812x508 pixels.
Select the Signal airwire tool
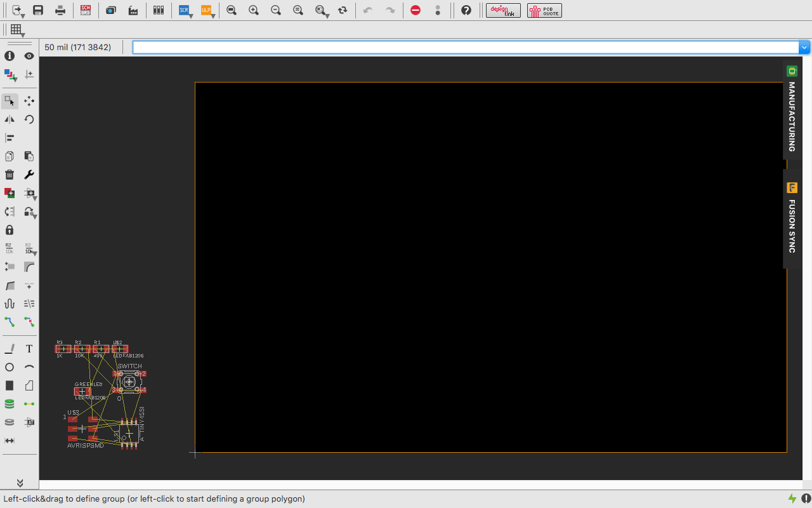coord(29,404)
